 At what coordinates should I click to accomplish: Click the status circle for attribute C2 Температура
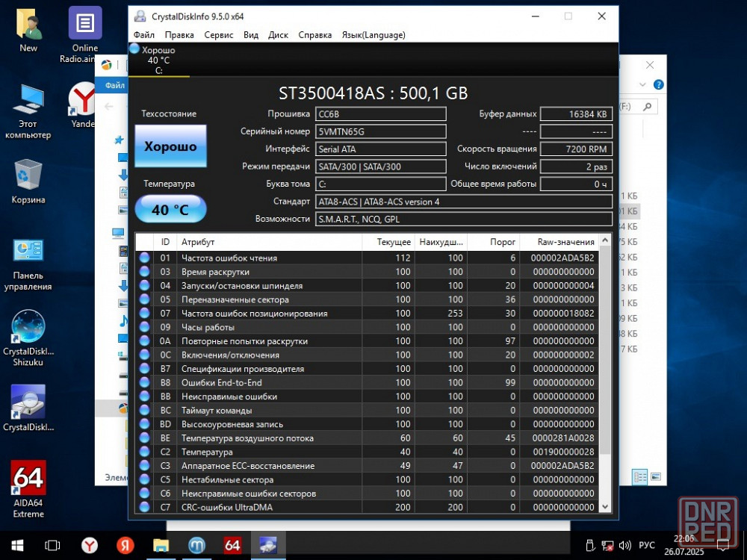(x=144, y=452)
